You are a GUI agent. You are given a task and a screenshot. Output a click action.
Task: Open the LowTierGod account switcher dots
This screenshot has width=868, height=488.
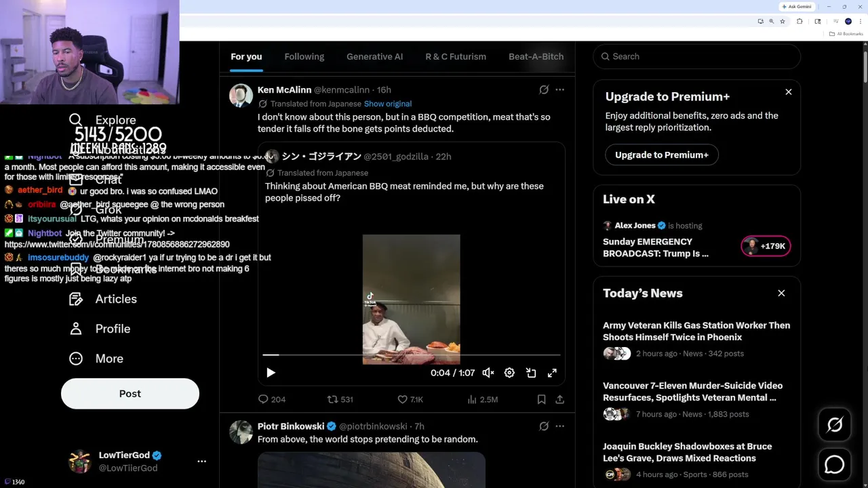click(201, 461)
